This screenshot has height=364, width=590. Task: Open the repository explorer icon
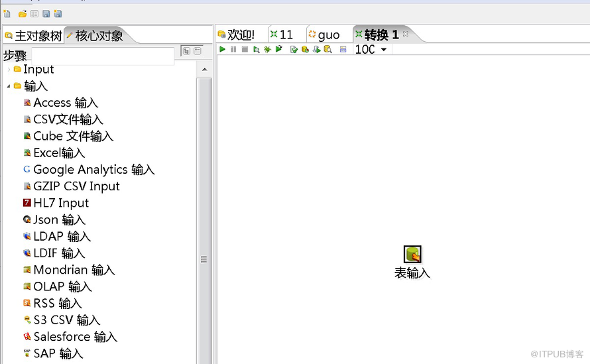34,14
